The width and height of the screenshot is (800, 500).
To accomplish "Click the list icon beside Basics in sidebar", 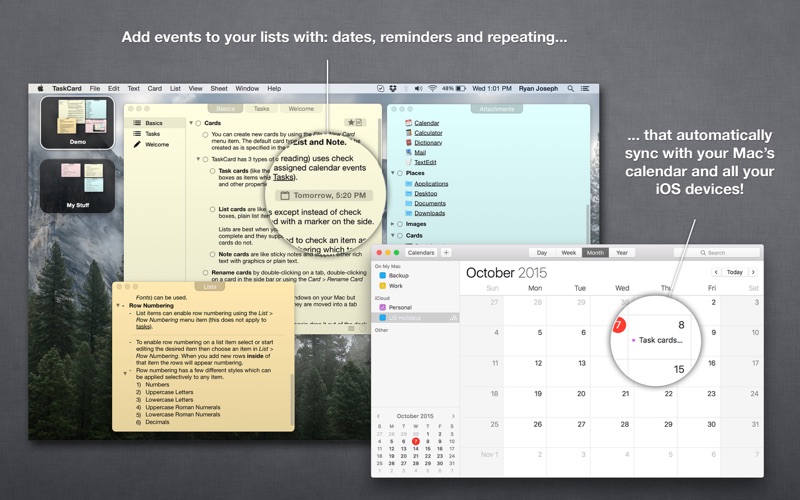I will coord(137,123).
